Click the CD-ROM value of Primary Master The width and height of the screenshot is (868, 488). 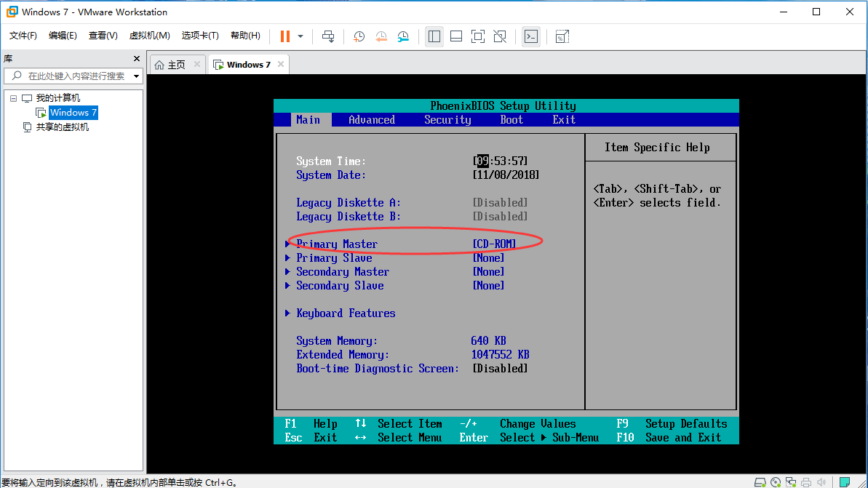[x=494, y=244]
